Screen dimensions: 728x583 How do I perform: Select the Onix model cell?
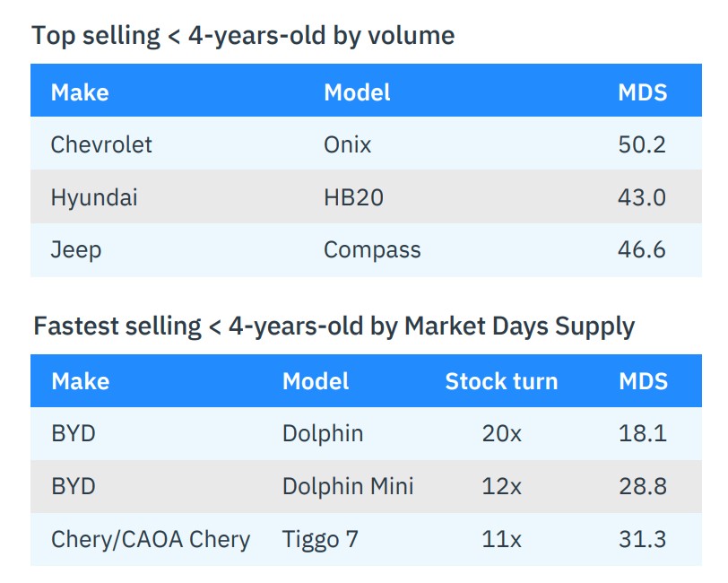[348, 144]
